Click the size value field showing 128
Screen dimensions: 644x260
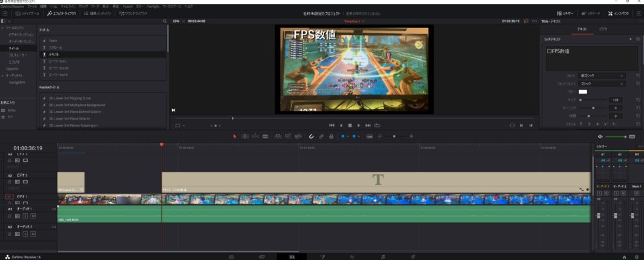coord(615,100)
